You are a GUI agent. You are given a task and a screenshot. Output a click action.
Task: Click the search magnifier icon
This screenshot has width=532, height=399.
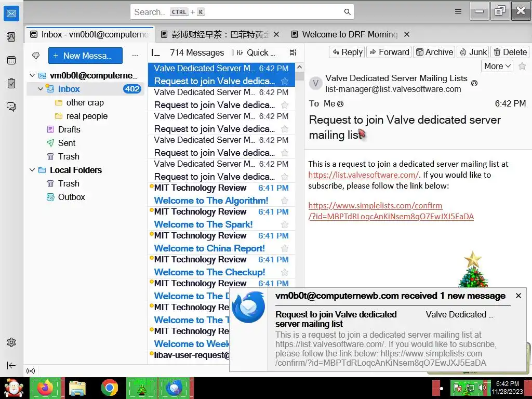coord(347,12)
